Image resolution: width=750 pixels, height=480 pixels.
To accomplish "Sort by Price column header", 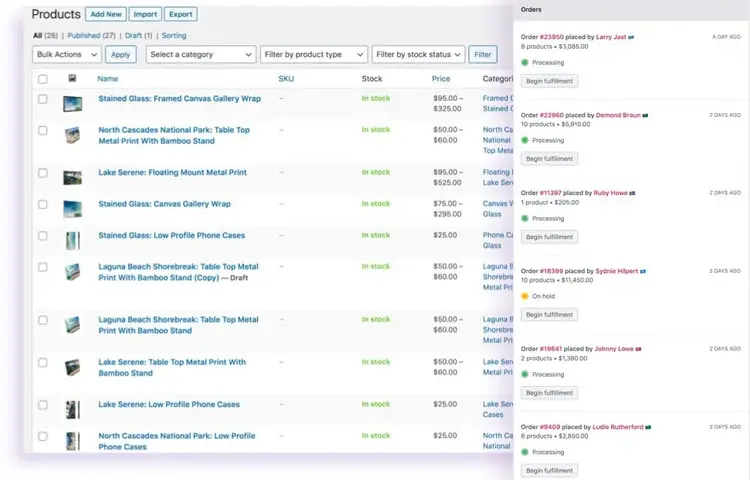I will coord(441,78).
